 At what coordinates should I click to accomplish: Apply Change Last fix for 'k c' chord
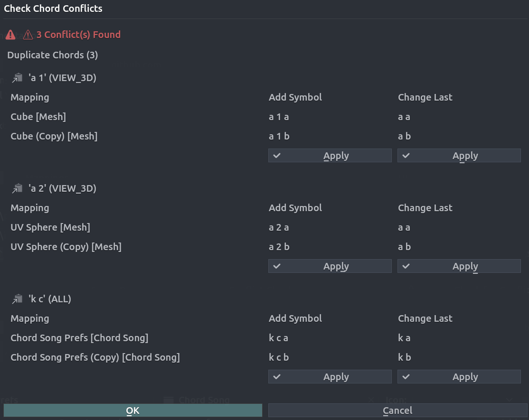click(x=459, y=377)
